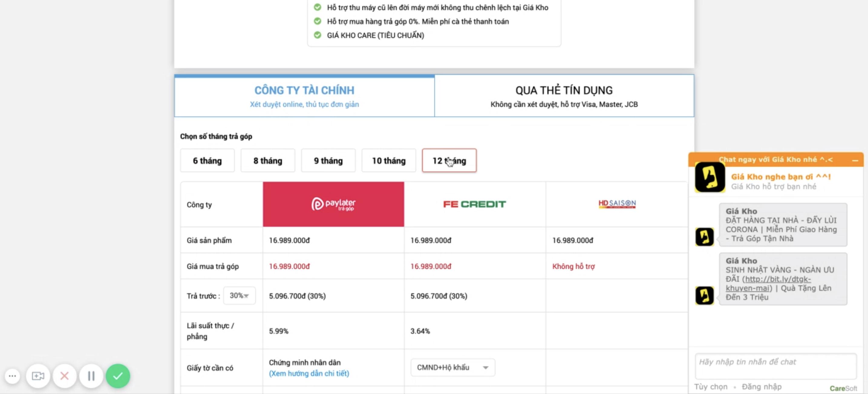Screen dimensions: 868x394
Task: Select the HD Saison logo
Action: pyautogui.click(x=617, y=204)
